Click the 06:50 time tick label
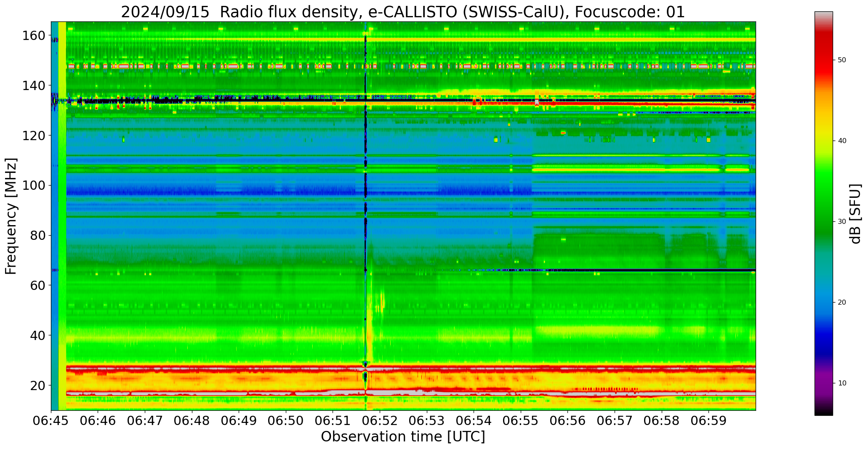The image size is (868, 449). 286,421
